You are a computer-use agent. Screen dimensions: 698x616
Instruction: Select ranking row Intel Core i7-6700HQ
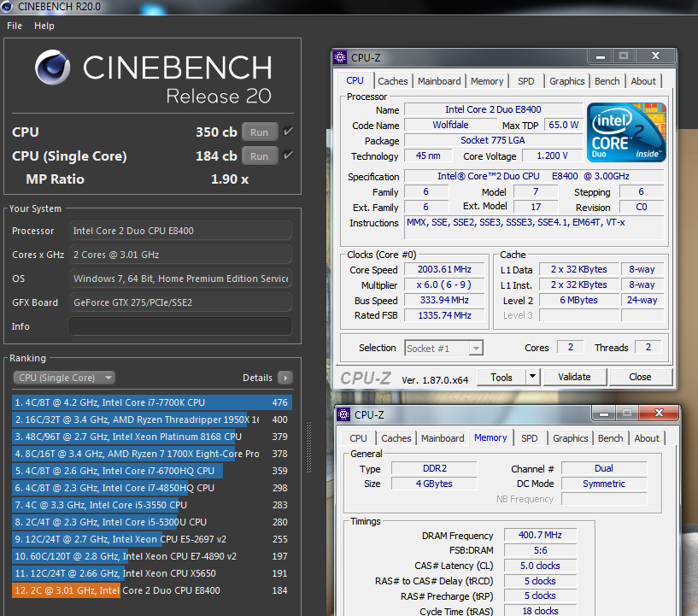152,471
